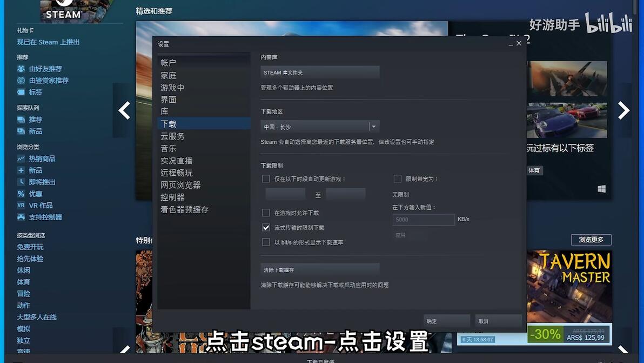
Task: Click the tags icon beside 标签
Action: tap(21, 92)
